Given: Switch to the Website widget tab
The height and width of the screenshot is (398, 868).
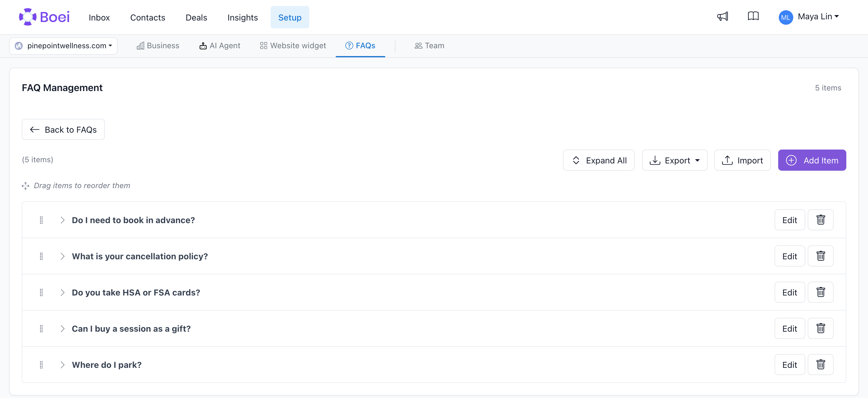Looking at the screenshot, I should pyautogui.click(x=293, y=46).
